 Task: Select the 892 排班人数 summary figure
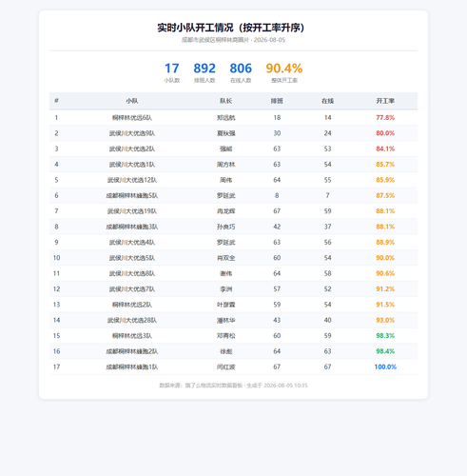(204, 72)
